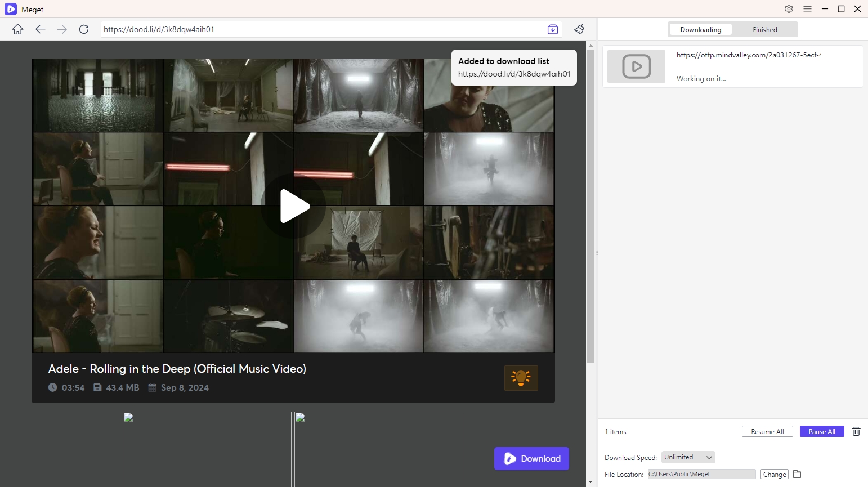
Task: Click the download icon inside address bar
Action: click(553, 29)
